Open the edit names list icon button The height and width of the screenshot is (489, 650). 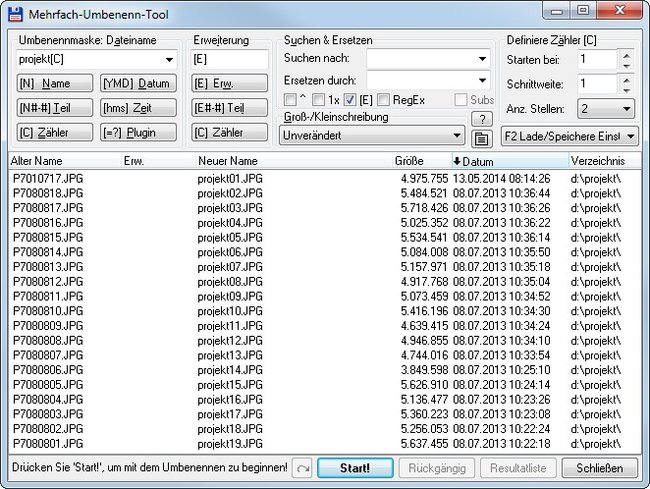pos(482,139)
